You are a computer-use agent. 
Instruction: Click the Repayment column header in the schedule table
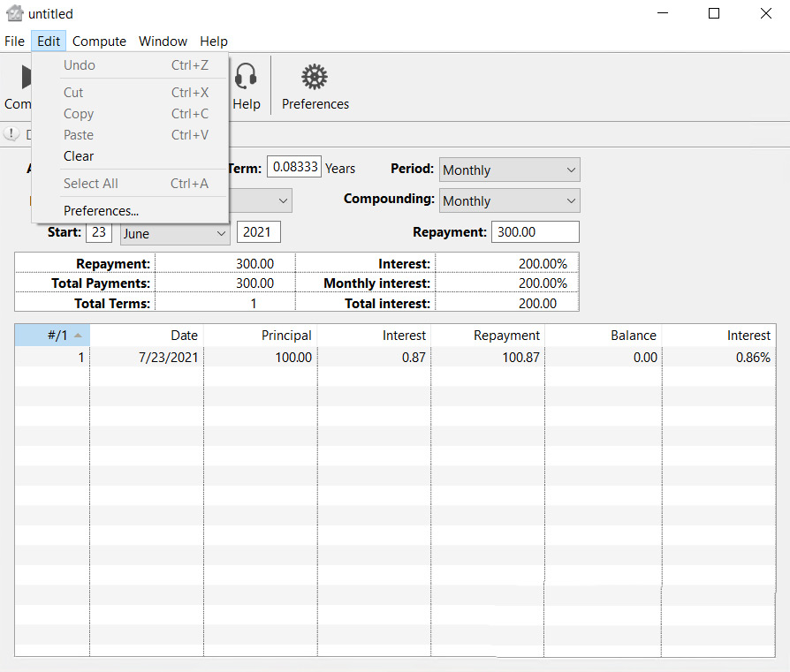click(x=488, y=336)
